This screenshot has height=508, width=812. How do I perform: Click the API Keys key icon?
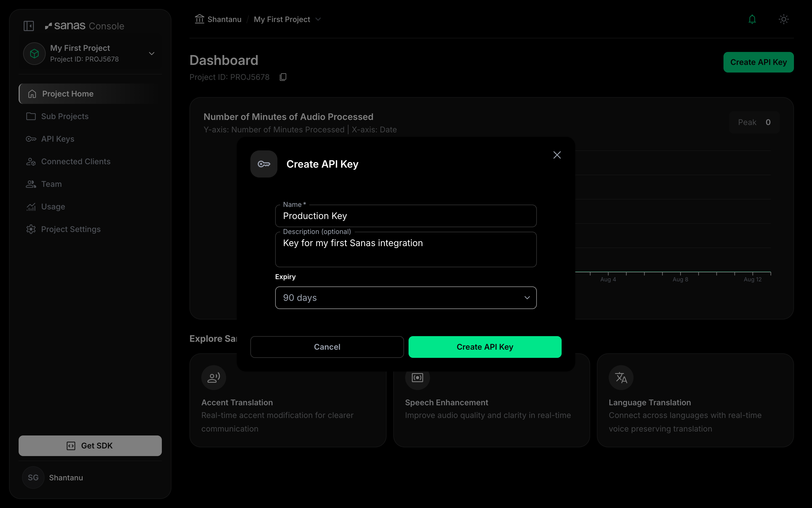31,139
